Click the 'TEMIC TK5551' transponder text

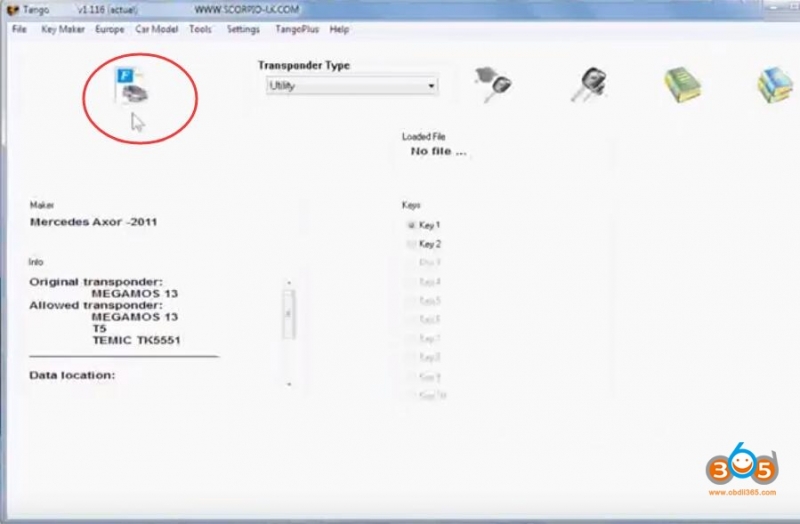136,340
